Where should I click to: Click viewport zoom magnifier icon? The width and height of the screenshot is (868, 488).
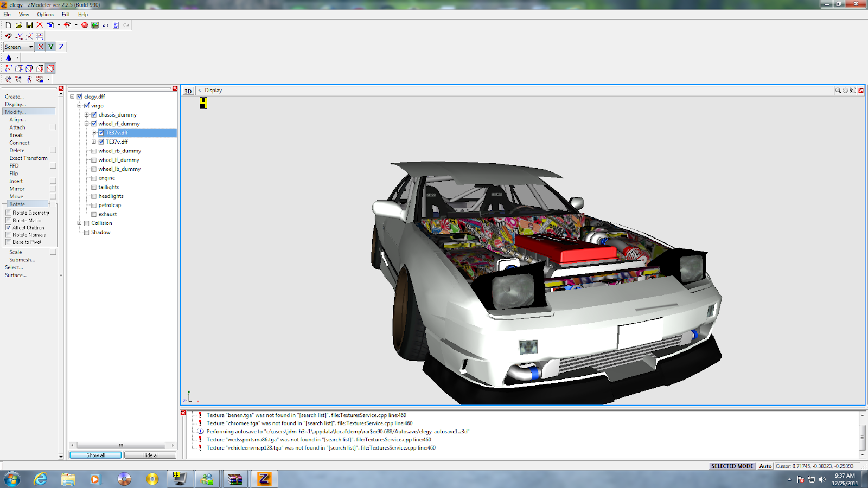[x=838, y=91]
